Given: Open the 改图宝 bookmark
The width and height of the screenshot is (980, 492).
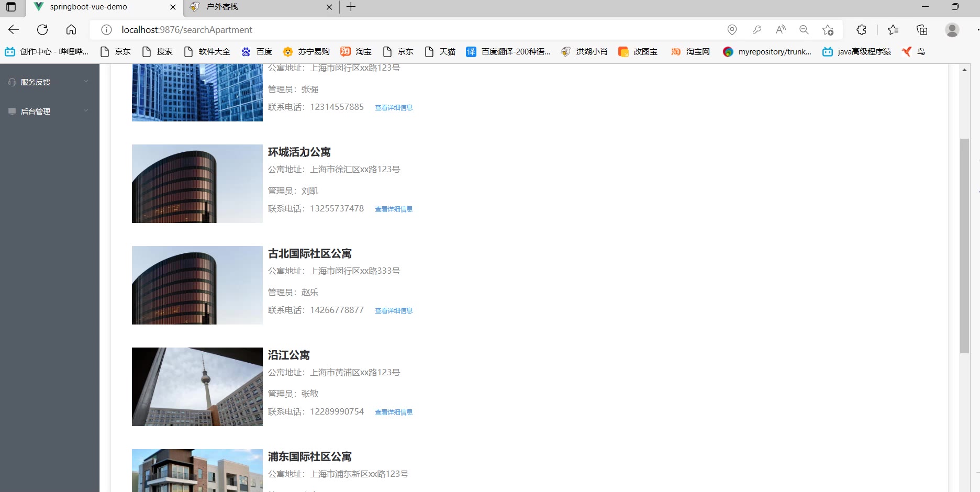Looking at the screenshot, I should (x=638, y=51).
